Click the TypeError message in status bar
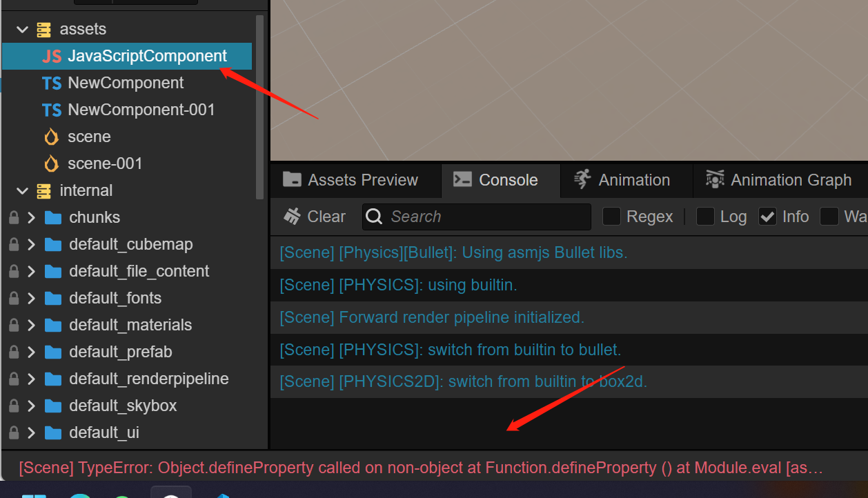The width and height of the screenshot is (868, 498). coord(421,468)
